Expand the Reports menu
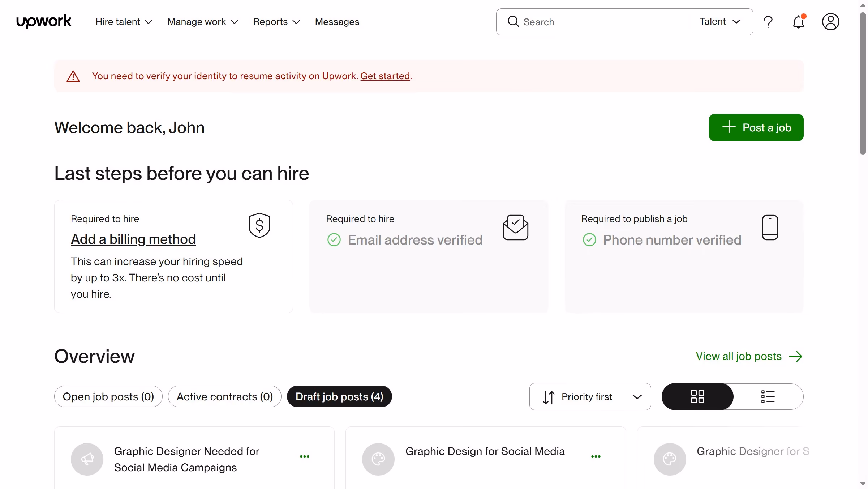Viewport: 868px width, 489px height. pos(276,22)
